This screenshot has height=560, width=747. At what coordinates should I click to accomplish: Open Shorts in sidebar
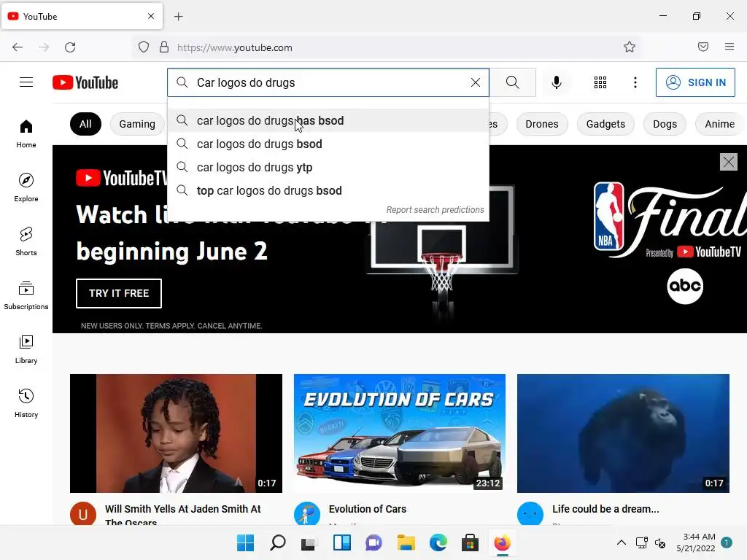(x=26, y=241)
